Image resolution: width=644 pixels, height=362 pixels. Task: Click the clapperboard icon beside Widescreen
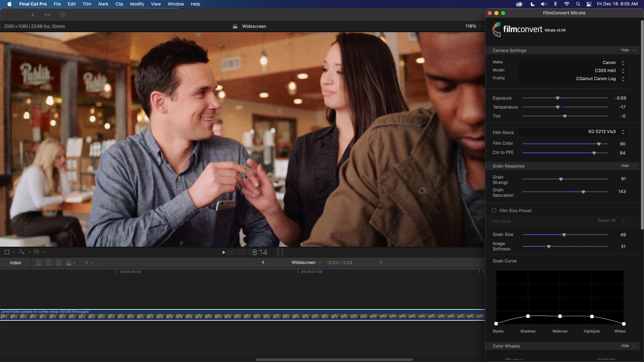point(235,26)
